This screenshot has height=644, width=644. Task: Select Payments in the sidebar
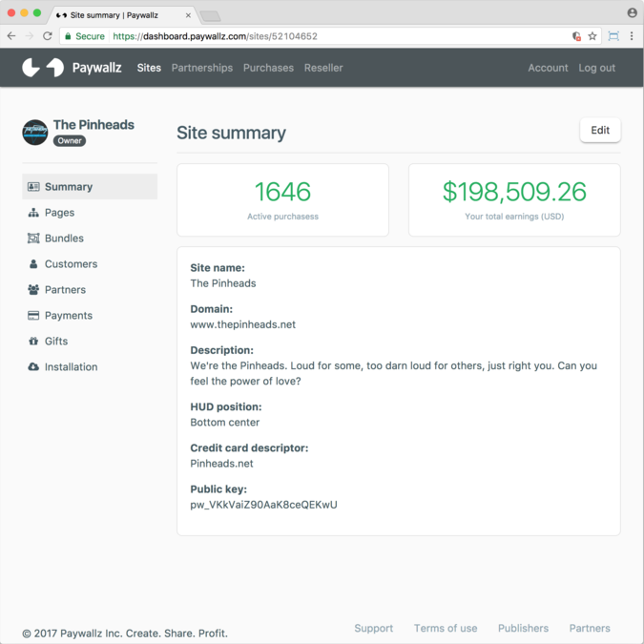pyautogui.click(x=90, y=316)
